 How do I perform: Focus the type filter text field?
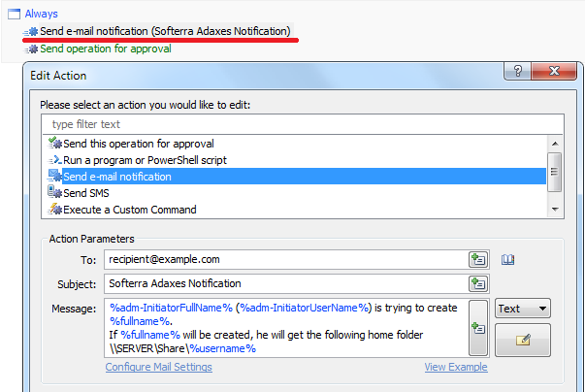pos(302,124)
